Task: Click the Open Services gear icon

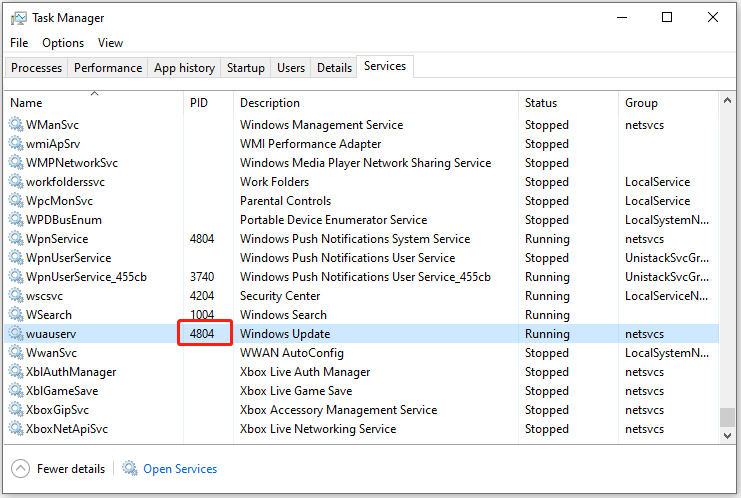Action: point(129,468)
